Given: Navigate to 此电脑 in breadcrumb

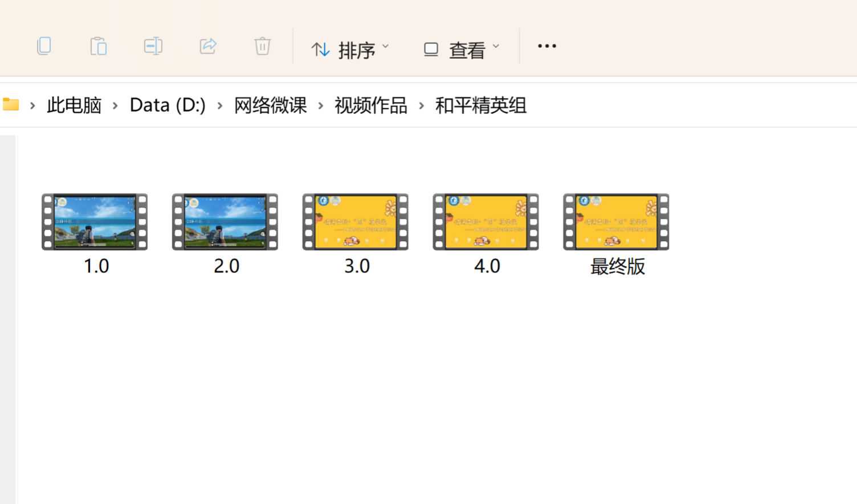Looking at the screenshot, I should coord(74,105).
